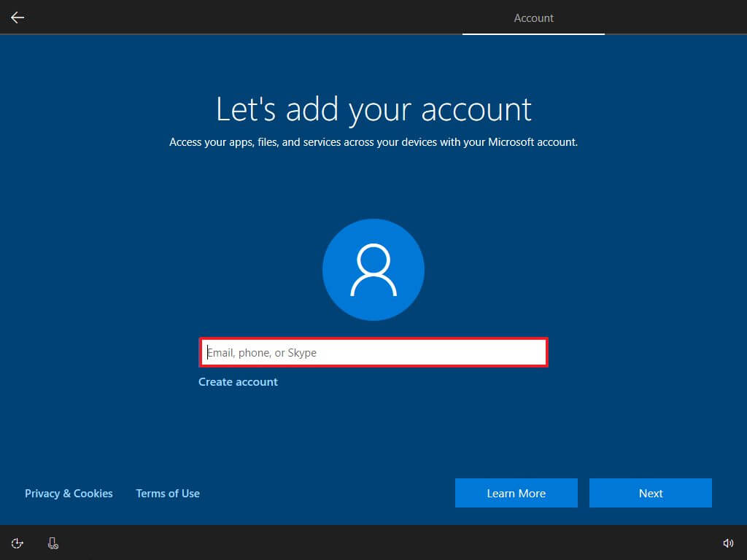Switch to the Account tab
This screenshot has width=747, height=560.
(x=533, y=17)
